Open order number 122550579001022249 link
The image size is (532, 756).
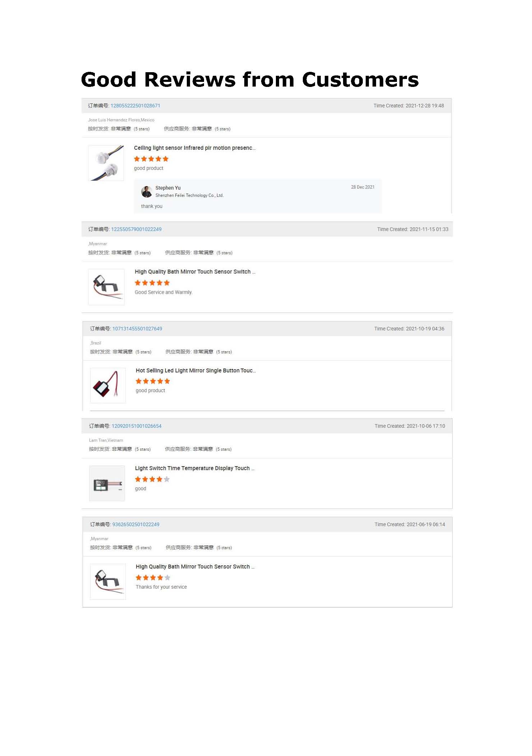136,229
